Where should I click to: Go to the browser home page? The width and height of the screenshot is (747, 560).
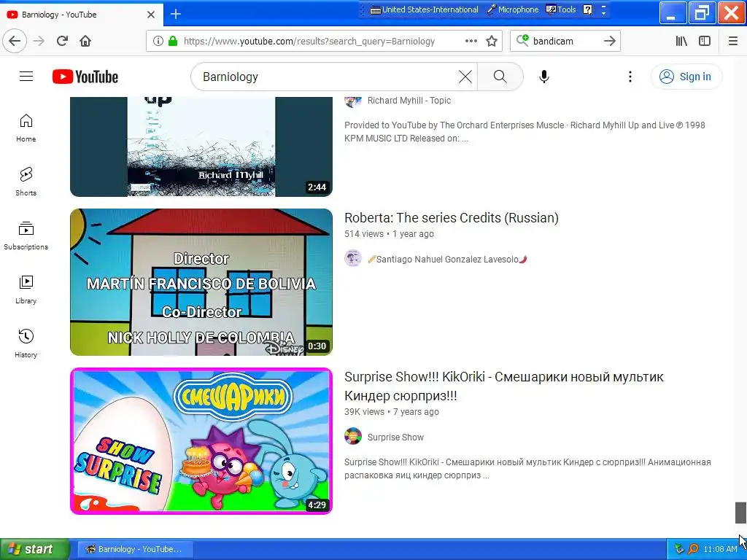85,41
